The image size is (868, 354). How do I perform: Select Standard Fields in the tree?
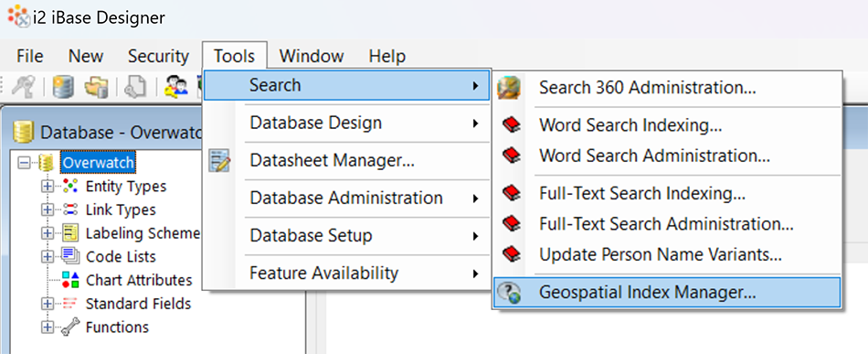point(138,304)
